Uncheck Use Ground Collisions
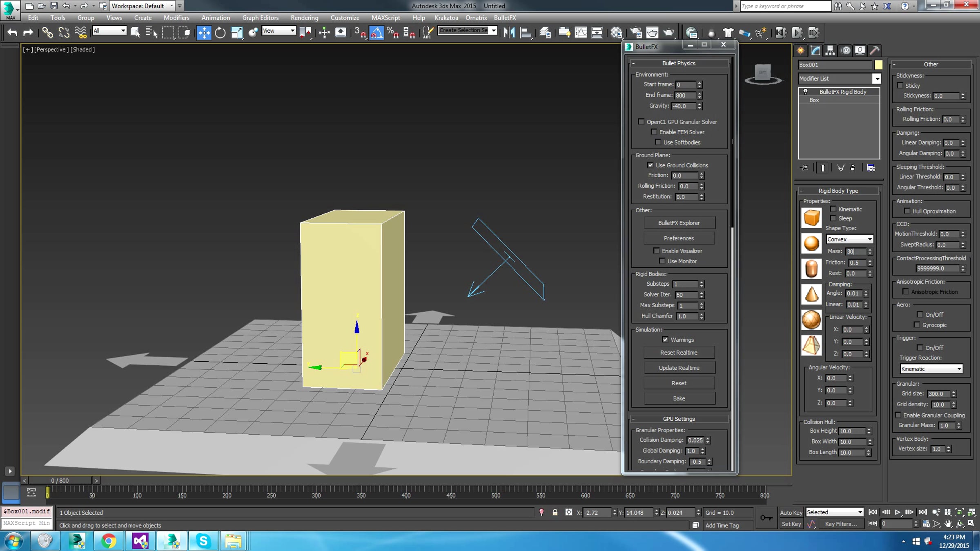Screen dimensions: 980x551 650,165
